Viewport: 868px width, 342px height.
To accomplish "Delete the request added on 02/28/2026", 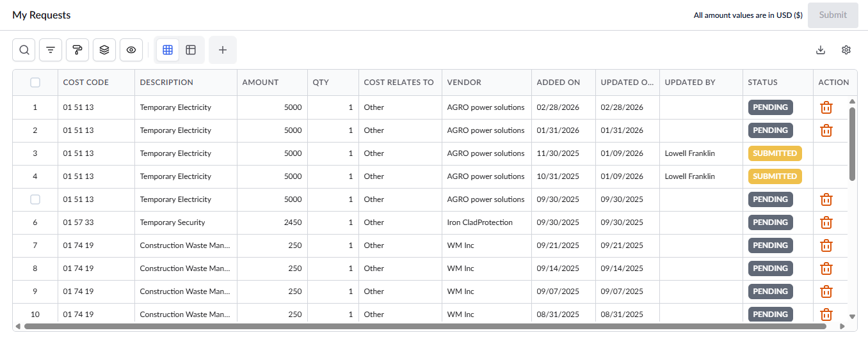I will [x=826, y=107].
